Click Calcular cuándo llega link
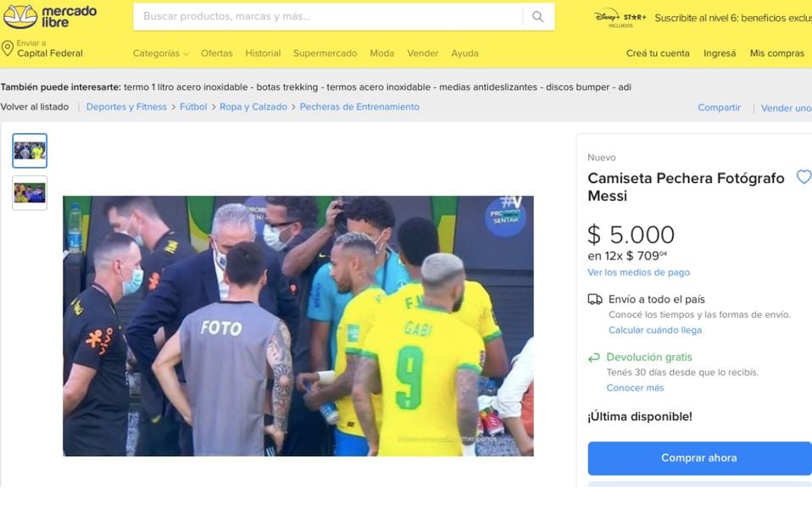812x505 pixels. (655, 330)
